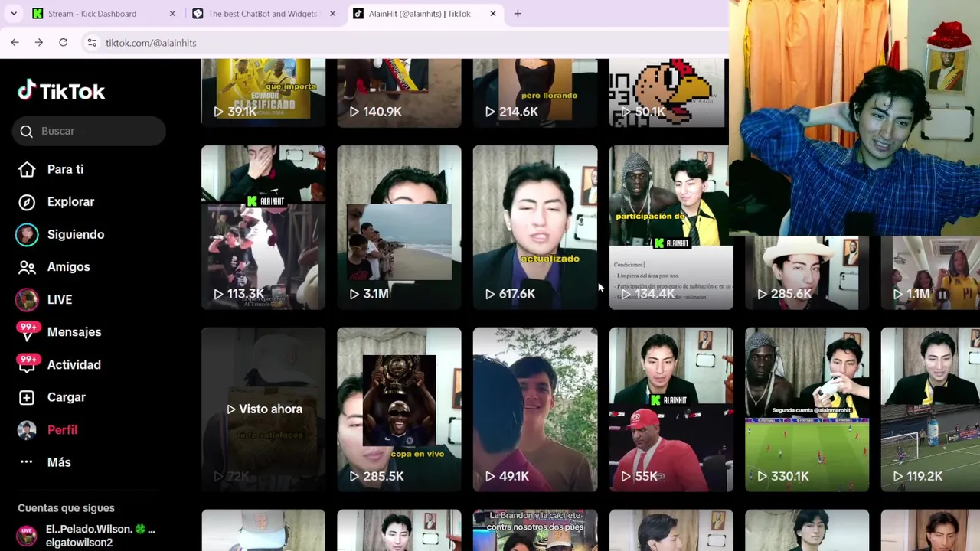The width and height of the screenshot is (980, 551).
Task: Open the video with 3.1M views
Action: [399, 227]
